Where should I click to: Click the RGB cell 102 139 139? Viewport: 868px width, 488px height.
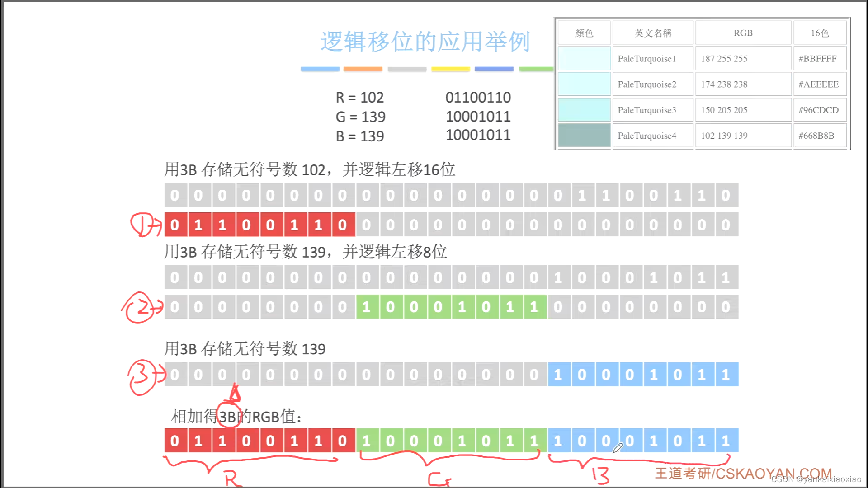point(743,136)
